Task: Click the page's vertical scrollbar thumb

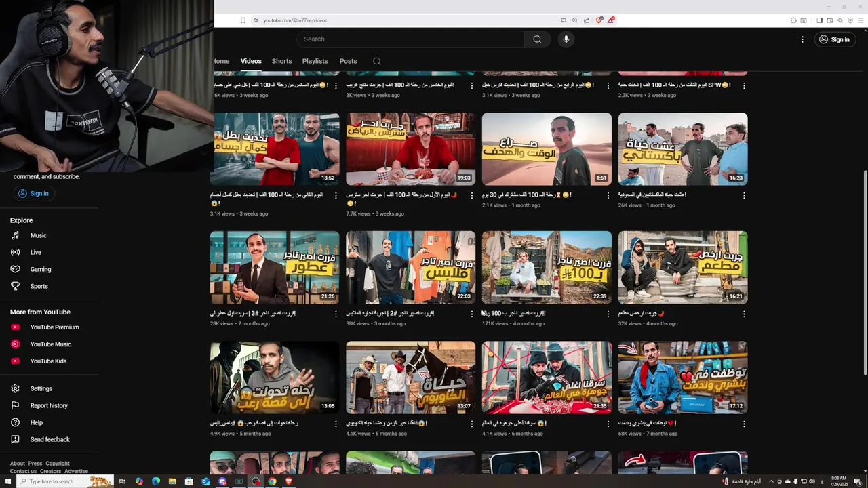Action: (x=864, y=271)
